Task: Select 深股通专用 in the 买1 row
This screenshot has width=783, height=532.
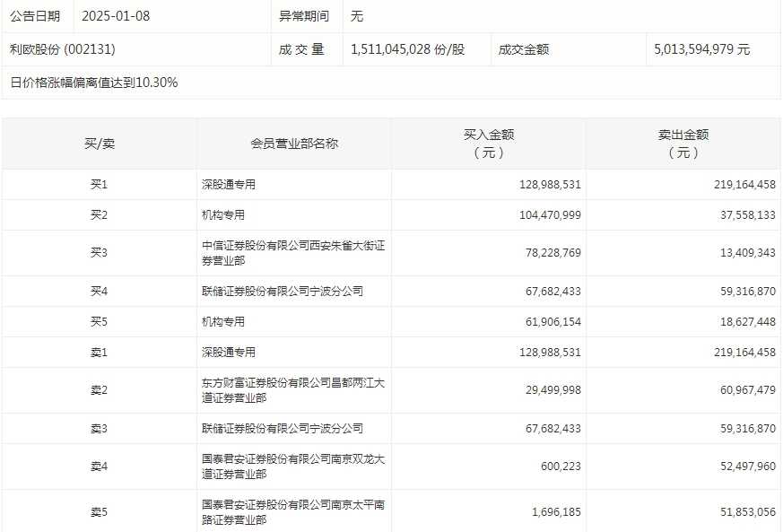Action: tap(229, 185)
